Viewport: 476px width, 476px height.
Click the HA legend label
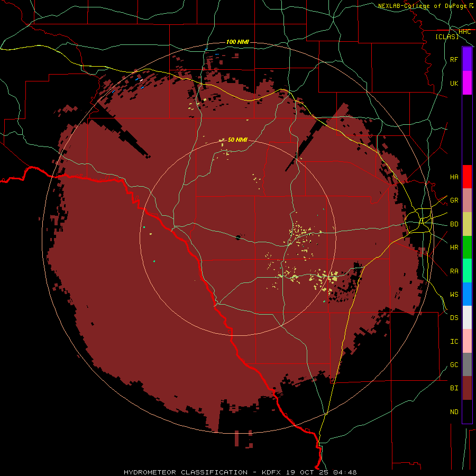(x=454, y=177)
